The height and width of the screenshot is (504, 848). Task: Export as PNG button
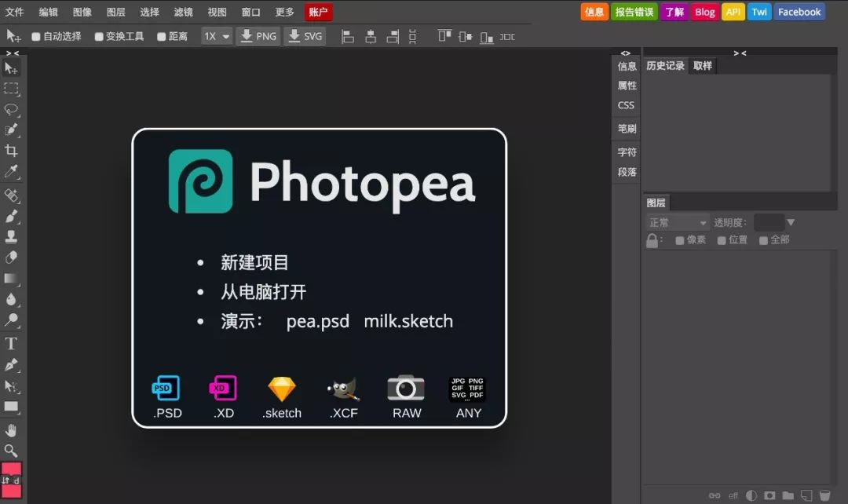(x=258, y=36)
